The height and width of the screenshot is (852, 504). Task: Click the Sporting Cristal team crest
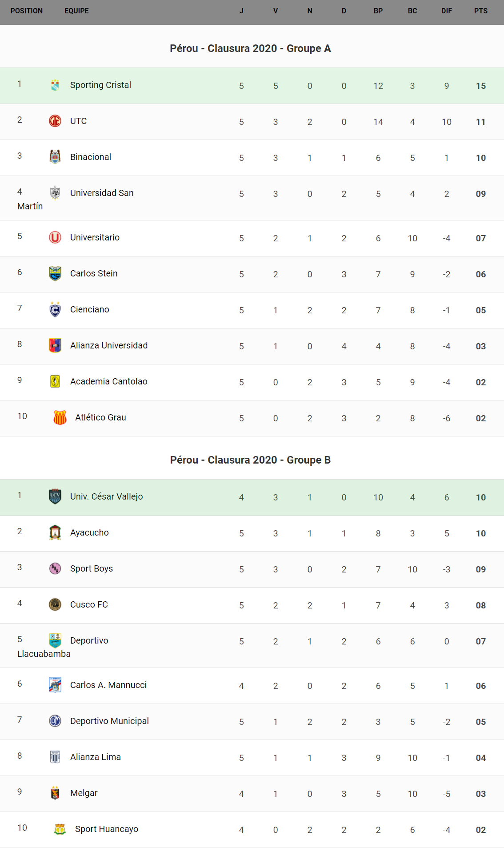click(x=55, y=85)
